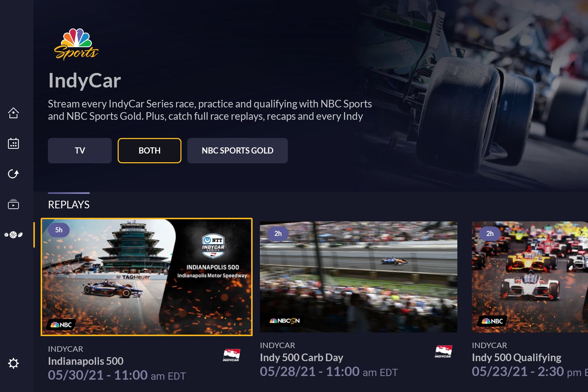Image resolution: width=588 pixels, height=392 pixels.
Task: Open the schedule calendar icon
Action: click(x=13, y=143)
